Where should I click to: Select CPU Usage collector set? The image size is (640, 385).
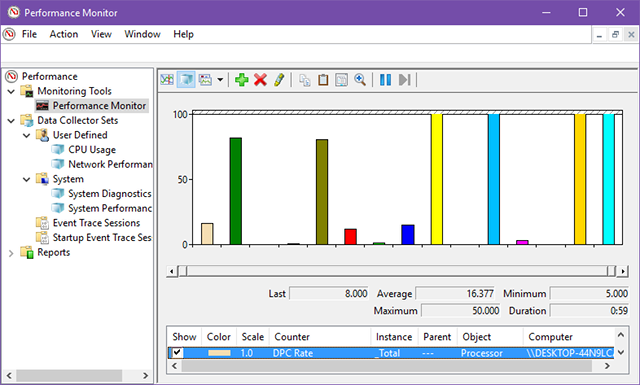92,150
